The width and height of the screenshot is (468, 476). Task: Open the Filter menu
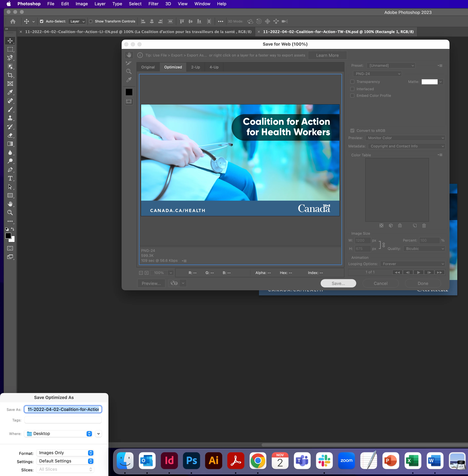[x=153, y=4]
